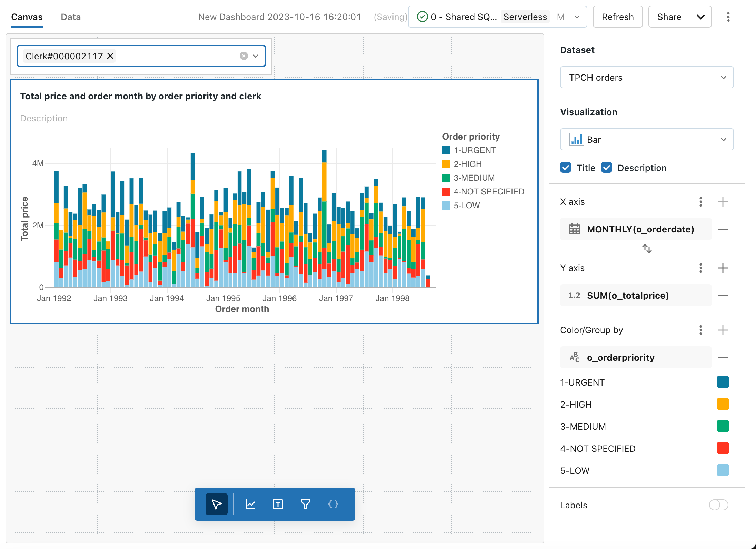Remove Clerk#000002117 filter chip

(110, 56)
